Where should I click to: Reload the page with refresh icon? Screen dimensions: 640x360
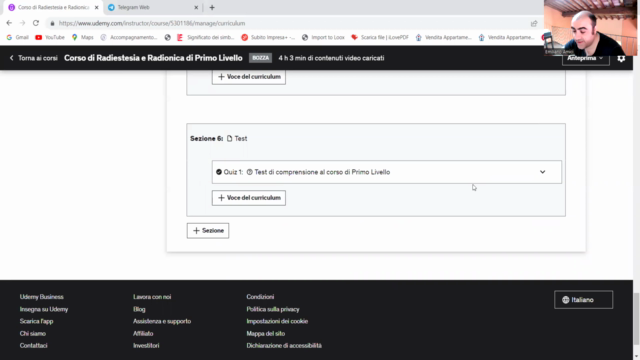pyautogui.click(x=36, y=23)
